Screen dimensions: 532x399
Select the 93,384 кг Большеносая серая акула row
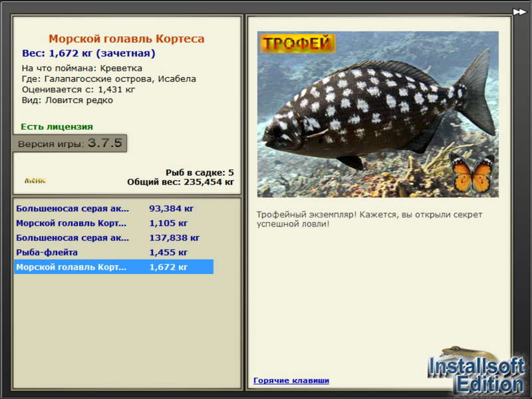pyautogui.click(x=114, y=208)
